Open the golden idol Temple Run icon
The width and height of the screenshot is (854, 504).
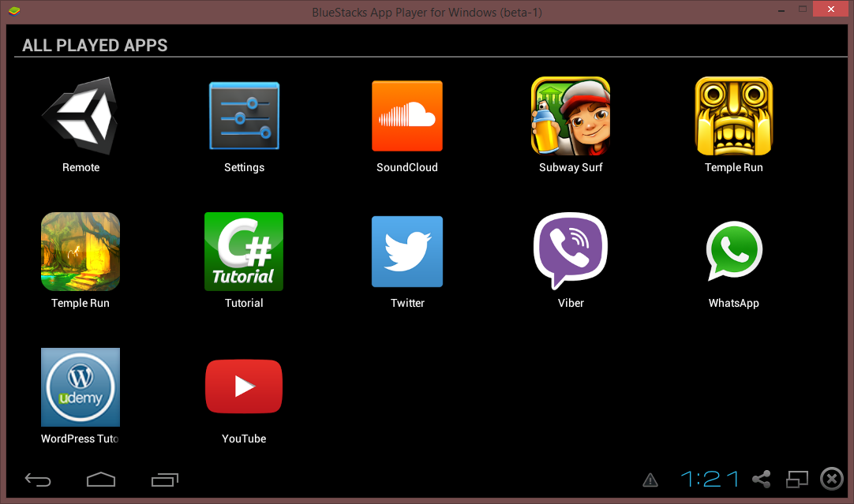[x=733, y=116]
